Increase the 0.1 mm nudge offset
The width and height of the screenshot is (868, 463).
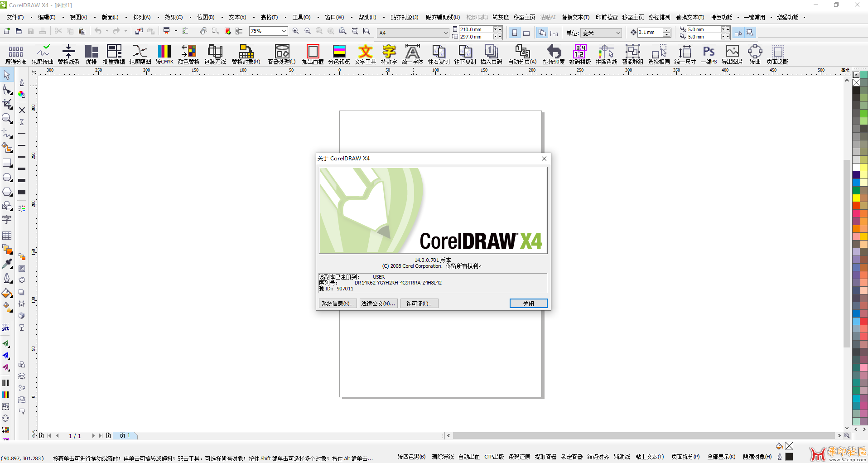point(667,30)
